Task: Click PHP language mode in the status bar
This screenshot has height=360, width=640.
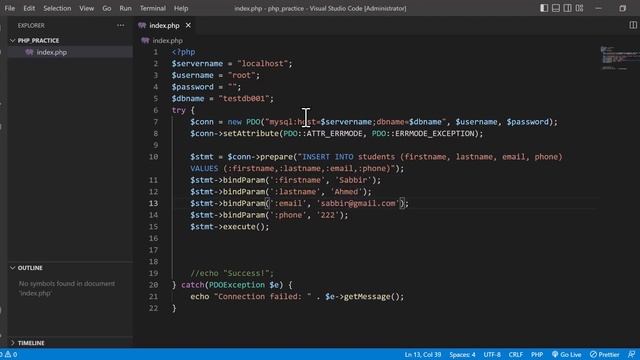Action: (537, 354)
